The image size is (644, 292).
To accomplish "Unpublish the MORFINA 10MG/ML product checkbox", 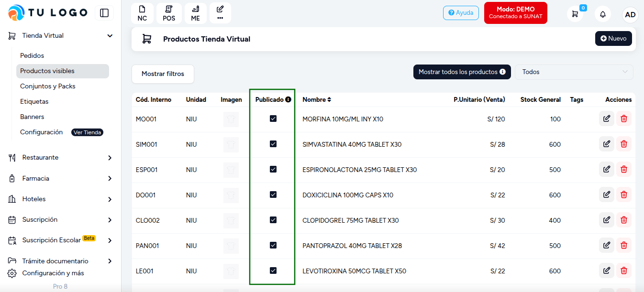I will point(273,119).
